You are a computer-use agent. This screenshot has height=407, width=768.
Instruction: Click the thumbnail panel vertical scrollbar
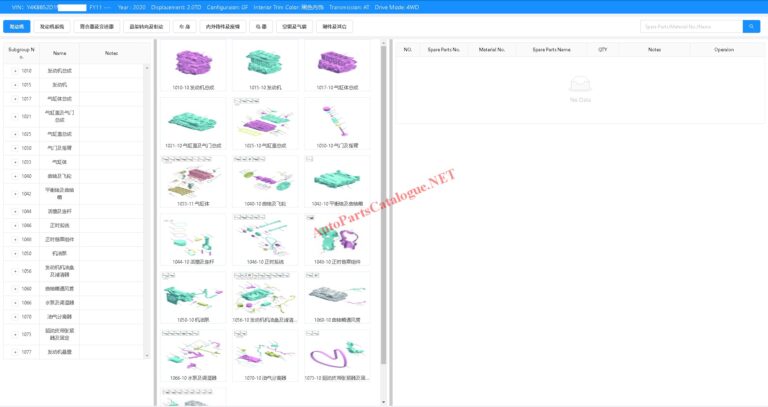pos(383,200)
